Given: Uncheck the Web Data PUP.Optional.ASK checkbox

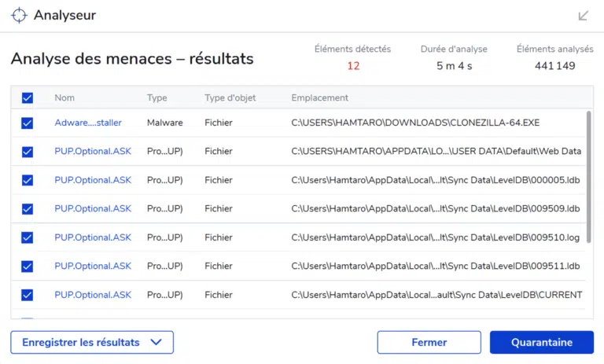Looking at the screenshot, I should tap(28, 152).
